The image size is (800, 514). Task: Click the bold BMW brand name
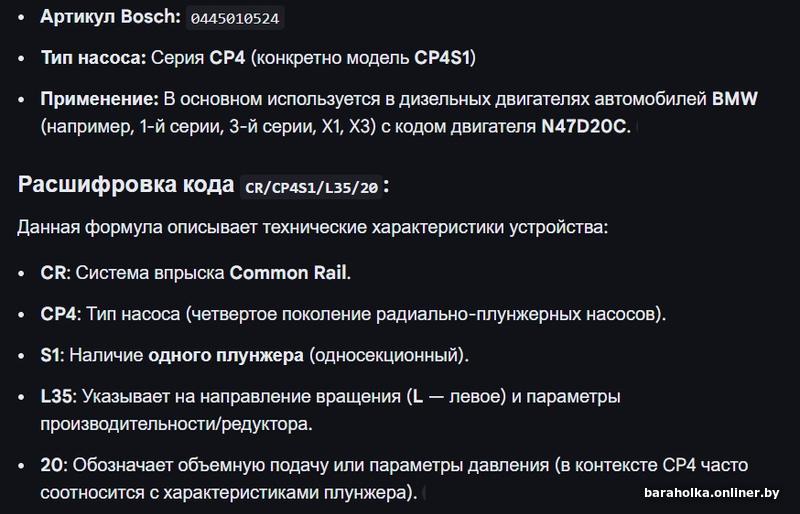735,99
